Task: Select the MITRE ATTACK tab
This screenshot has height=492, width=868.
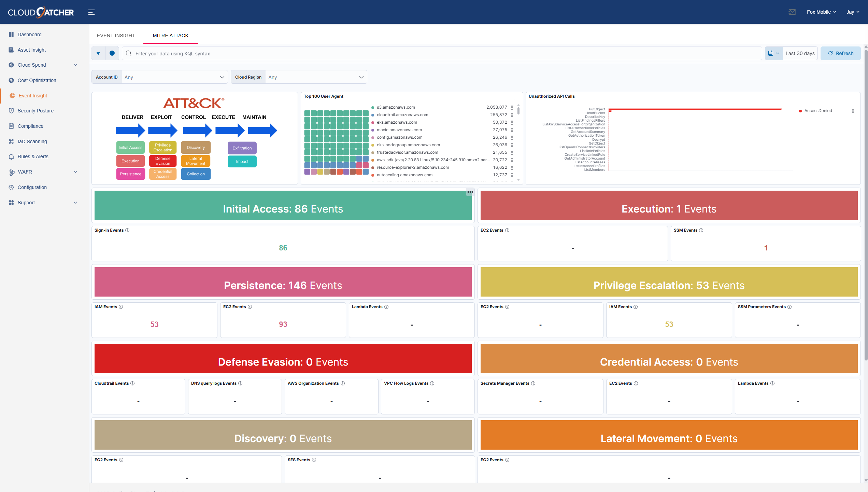Action: (171, 36)
